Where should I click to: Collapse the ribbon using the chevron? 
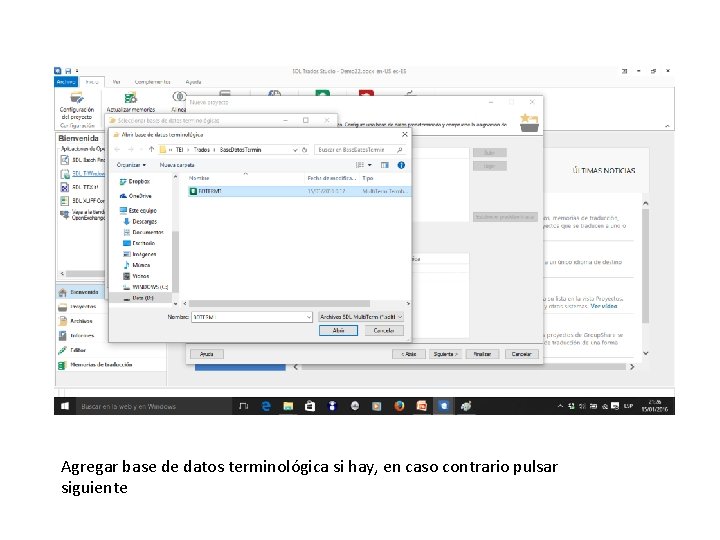pos(667,126)
